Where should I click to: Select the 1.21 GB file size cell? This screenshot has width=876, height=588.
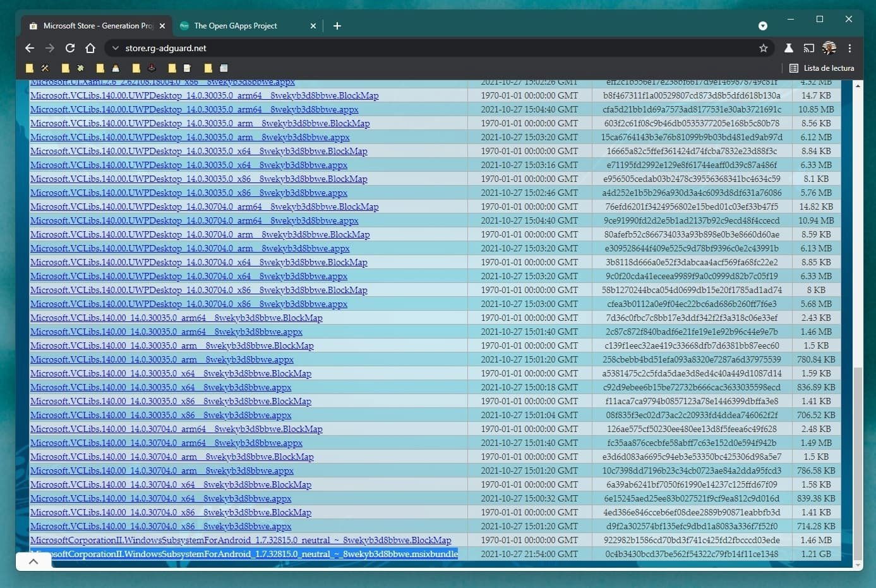click(x=816, y=554)
